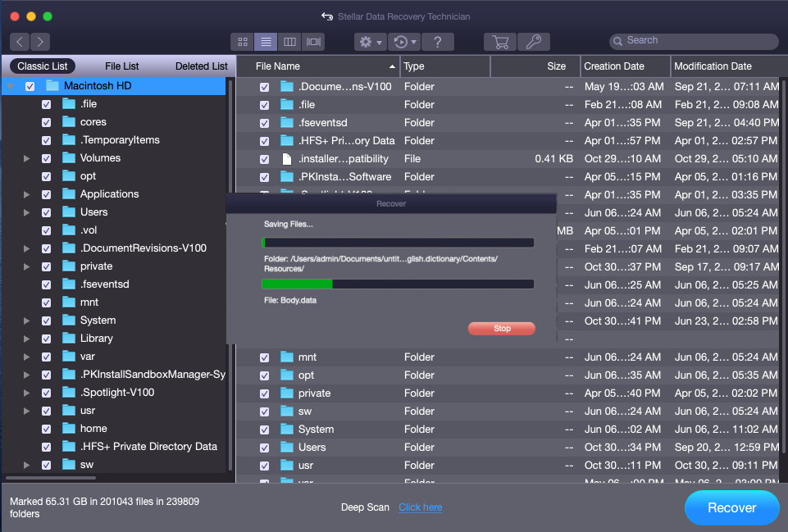Uncheck the .file row checkbox in the file list
The image size is (788, 532).
pos(264,105)
